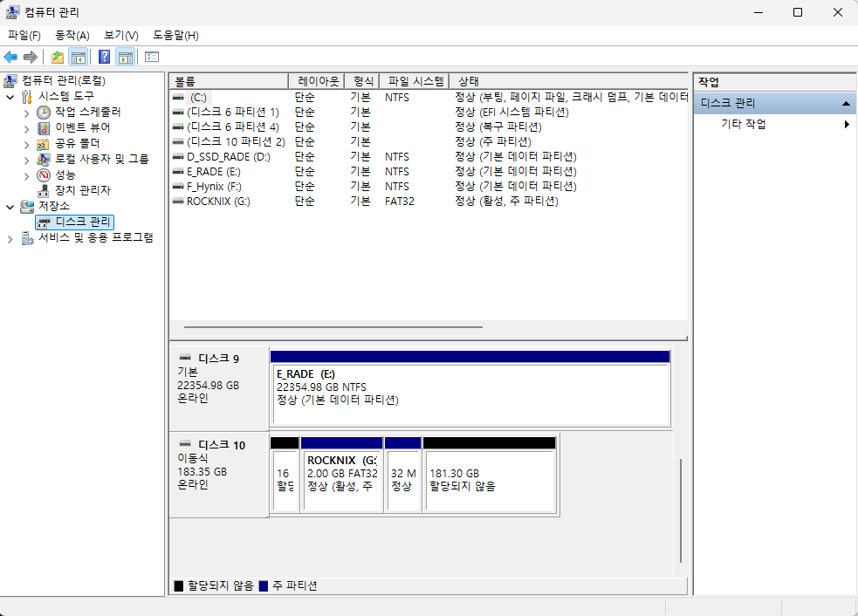Click the Storage node icon

coord(27,206)
